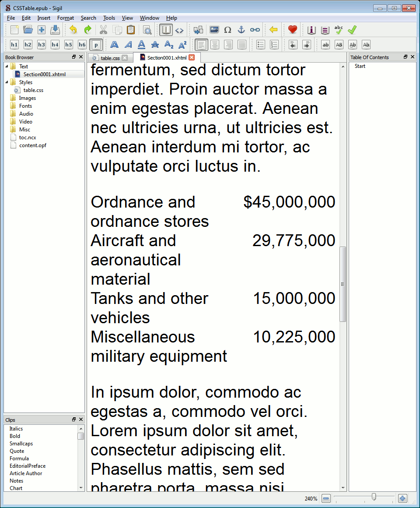Screen dimensions: 420x508
Task: Go back with the yellow arrow
Action: pos(273,30)
